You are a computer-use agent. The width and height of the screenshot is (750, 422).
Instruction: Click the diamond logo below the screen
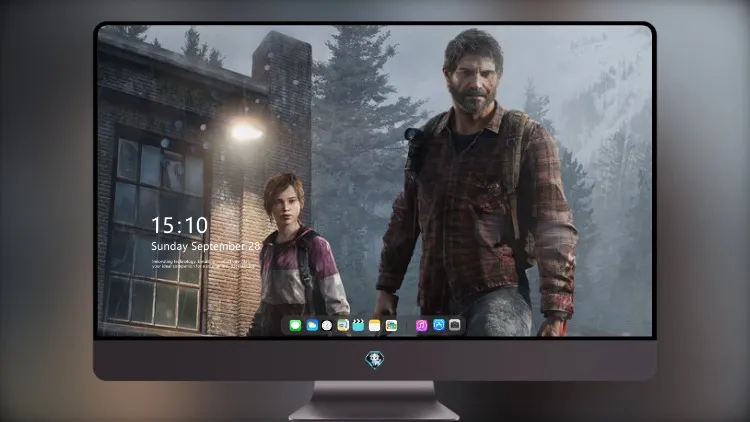(x=375, y=360)
